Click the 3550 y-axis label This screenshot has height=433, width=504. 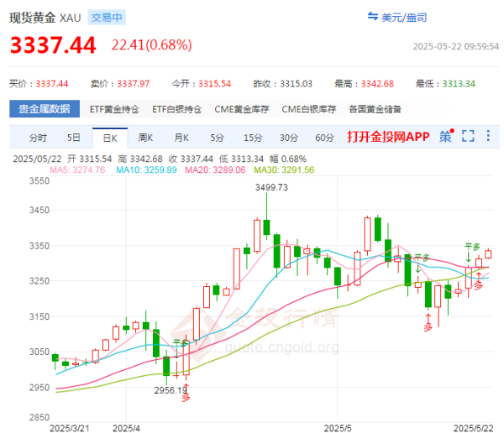[x=39, y=181]
